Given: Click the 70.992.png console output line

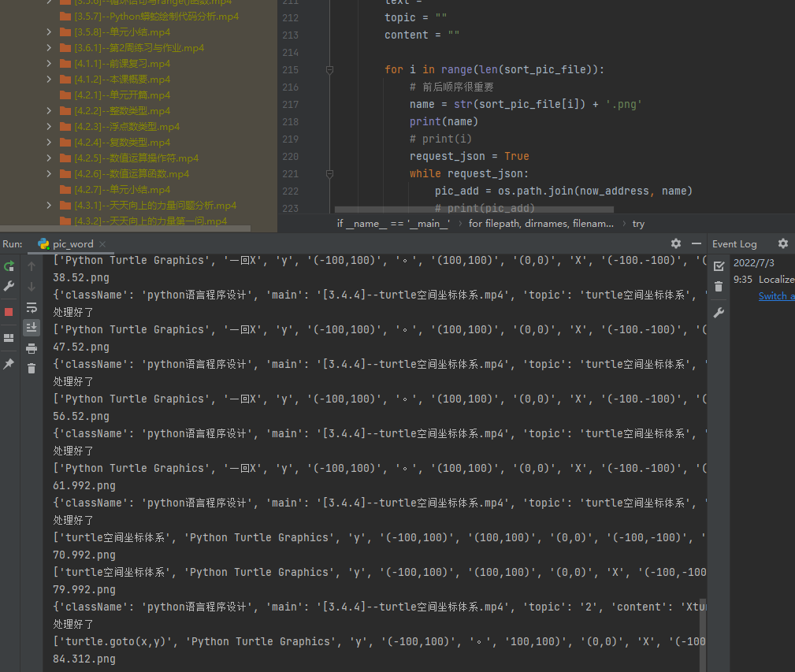Looking at the screenshot, I should point(84,555).
